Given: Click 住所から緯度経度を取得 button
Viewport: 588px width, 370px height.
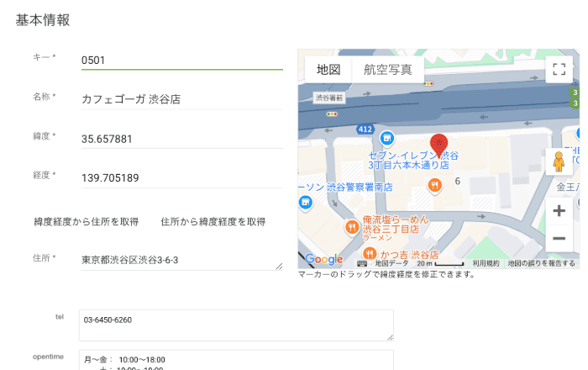Looking at the screenshot, I should click(213, 222).
